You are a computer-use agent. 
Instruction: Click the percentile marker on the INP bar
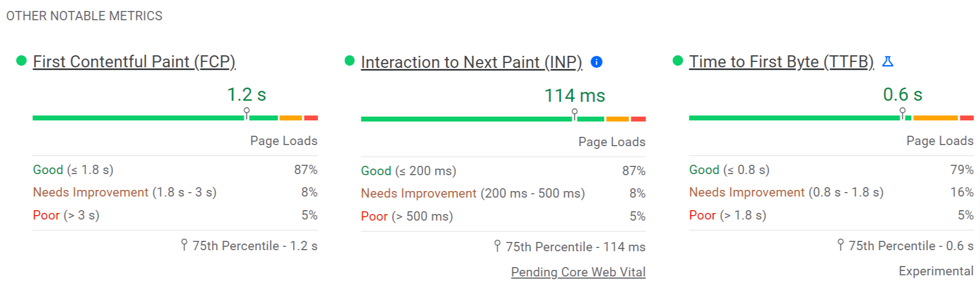pyautogui.click(x=574, y=113)
